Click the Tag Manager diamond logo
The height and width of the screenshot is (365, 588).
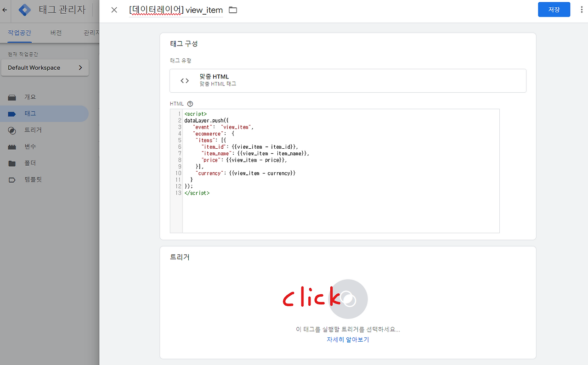pyautogui.click(x=24, y=10)
